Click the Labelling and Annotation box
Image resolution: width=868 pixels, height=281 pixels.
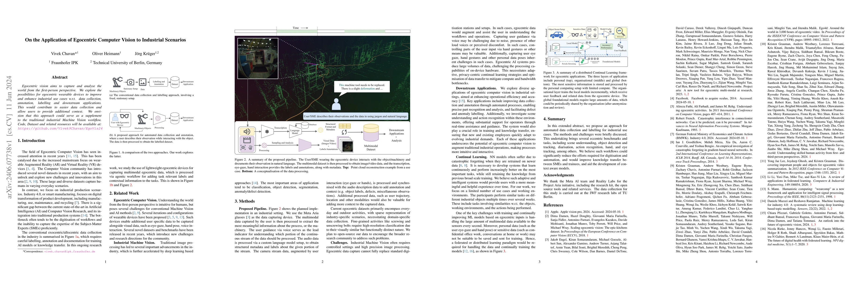159,82
